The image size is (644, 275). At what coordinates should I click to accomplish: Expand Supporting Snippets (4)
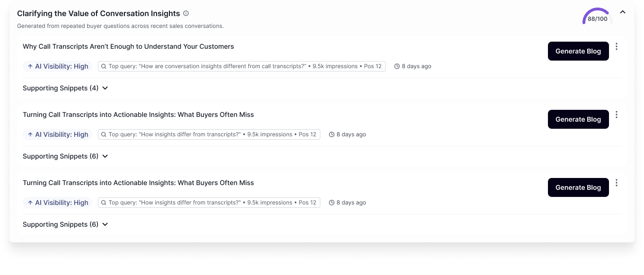pos(65,88)
